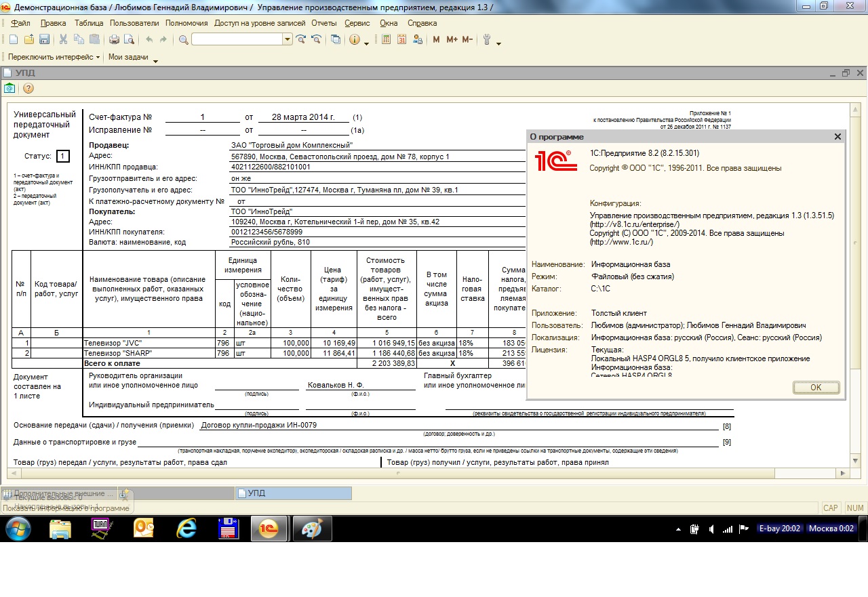Screen dimensions: 868x597
Task: Open the Окна menu
Action: (389, 23)
